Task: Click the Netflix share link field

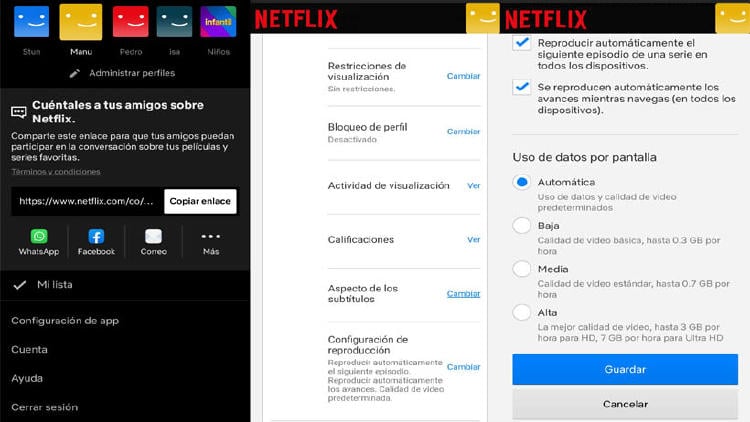Action: (86, 201)
